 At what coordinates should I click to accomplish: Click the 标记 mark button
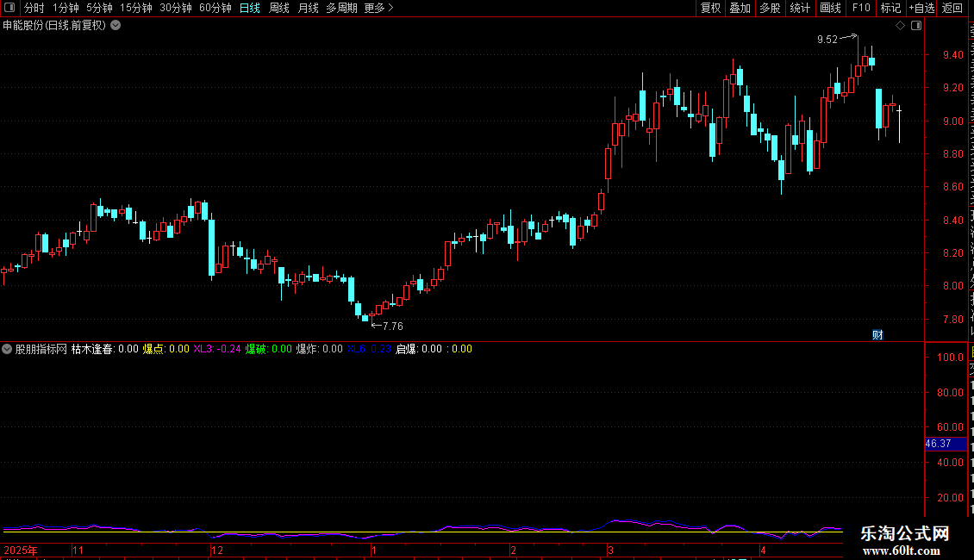(890, 8)
